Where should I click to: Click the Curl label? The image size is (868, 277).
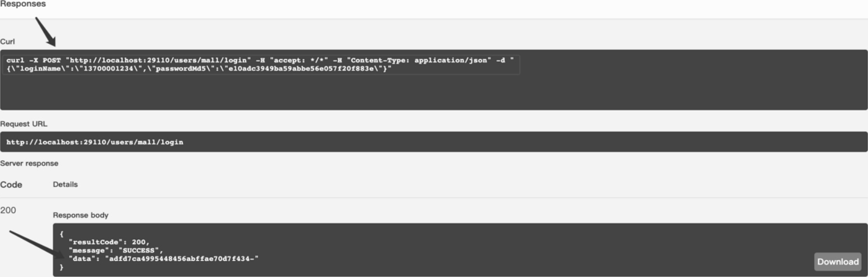(x=7, y=42)
